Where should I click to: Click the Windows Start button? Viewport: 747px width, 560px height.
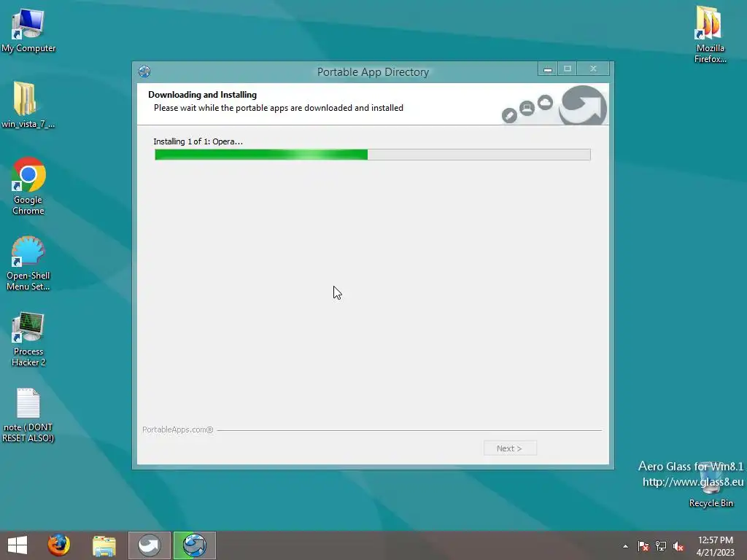click(x=18, y=545)
